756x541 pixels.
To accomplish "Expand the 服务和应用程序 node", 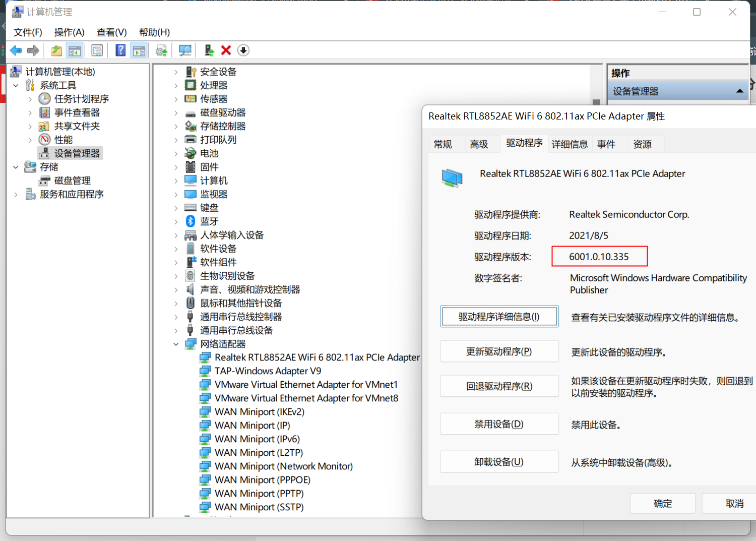I will click(16, 194).
